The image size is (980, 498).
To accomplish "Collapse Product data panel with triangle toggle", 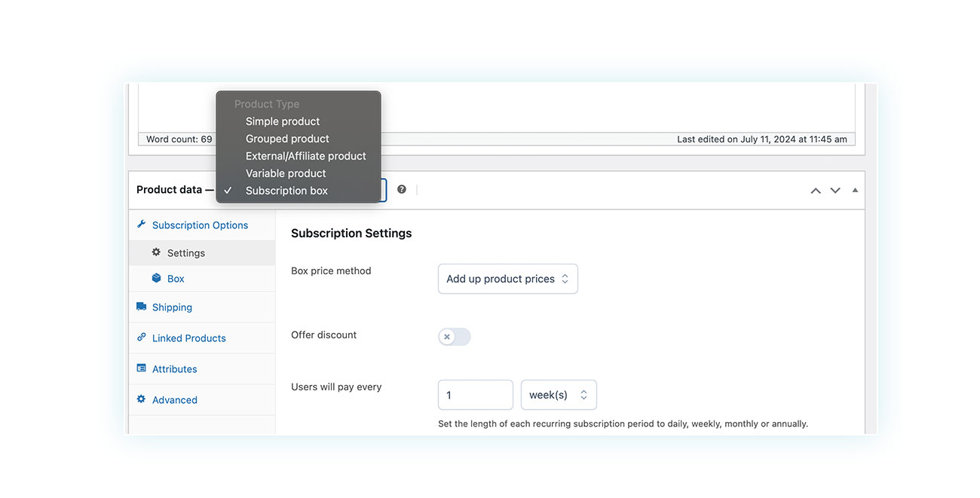I will tap(855, 191).
